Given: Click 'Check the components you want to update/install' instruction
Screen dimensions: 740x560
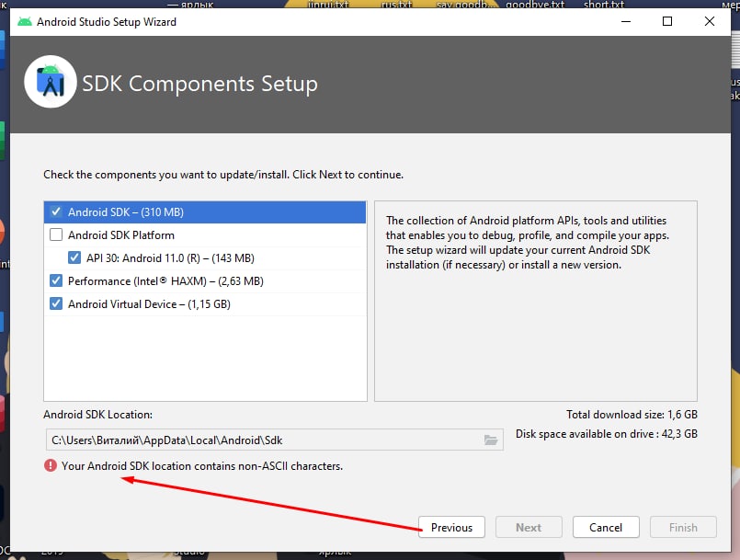Looking at the screenshot, I should coord(223,175).
